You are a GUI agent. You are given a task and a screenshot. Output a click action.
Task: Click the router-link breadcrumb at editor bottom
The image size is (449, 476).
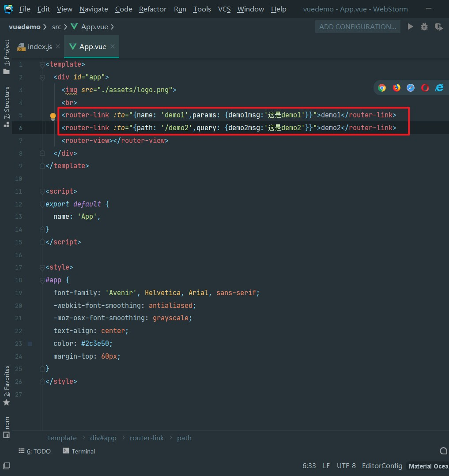coord(147,438)
